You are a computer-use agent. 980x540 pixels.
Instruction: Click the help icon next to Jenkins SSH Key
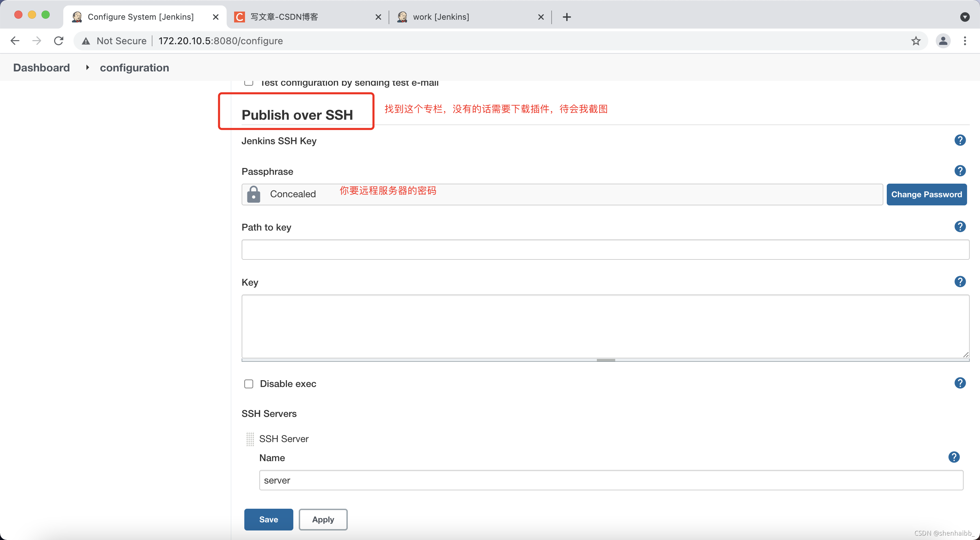(960, 140)
